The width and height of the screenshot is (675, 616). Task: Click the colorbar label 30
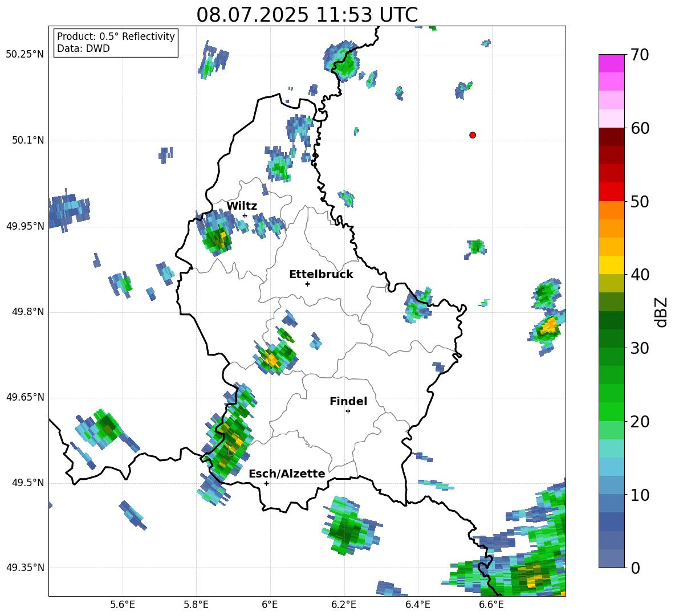click(x=640, y=348)
